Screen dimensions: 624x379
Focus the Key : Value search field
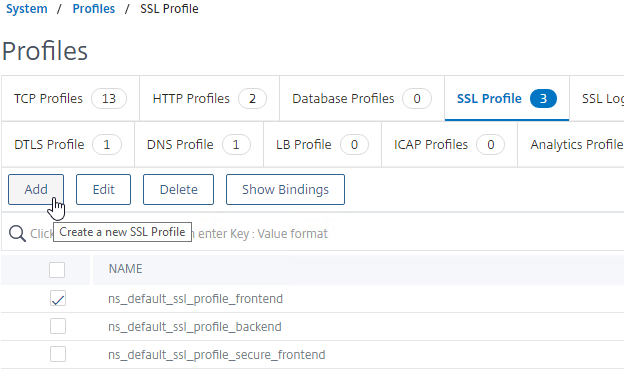pyautogui.click(x=318, y=233)
